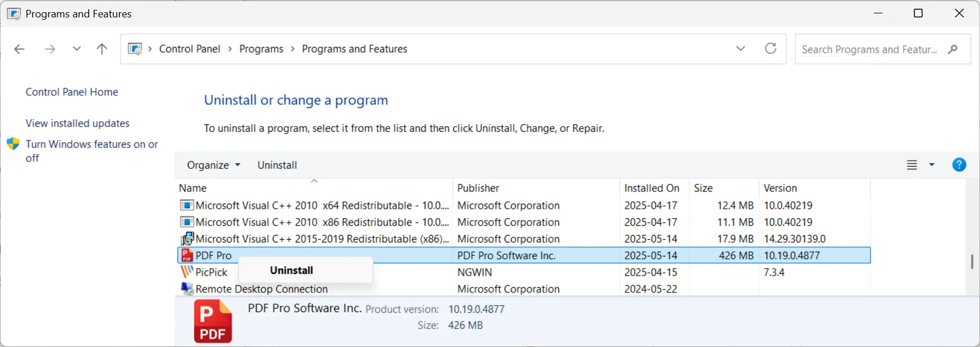The width and height of the screenshot is (980, 347).
Task: Go forward with the Forward arrow
Action: [50, 49]
